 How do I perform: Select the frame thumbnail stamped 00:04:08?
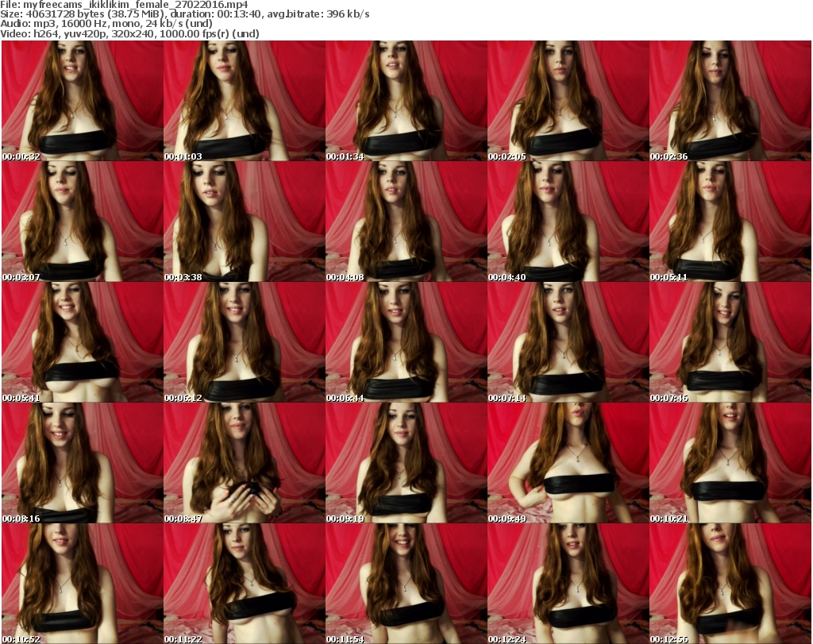click(406, 222)
